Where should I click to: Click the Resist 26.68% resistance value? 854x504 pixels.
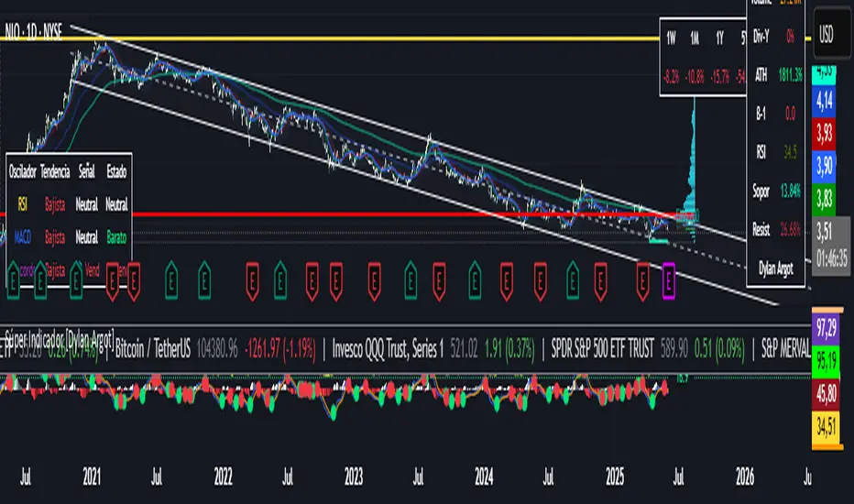point(790,229)
